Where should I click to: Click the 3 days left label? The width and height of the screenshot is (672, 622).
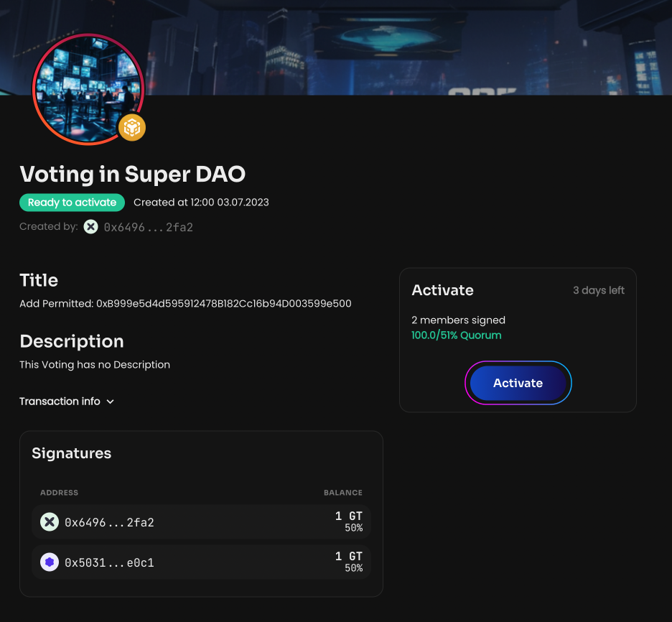tap(598, 290)
